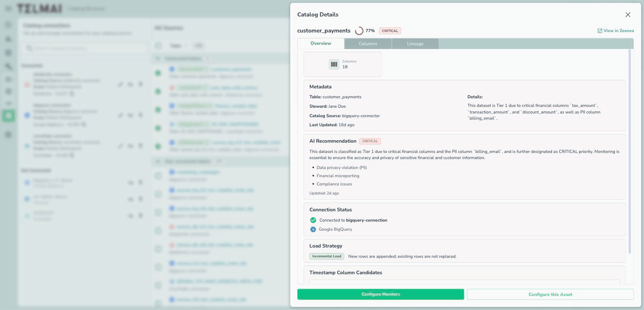Click 'Data privacy violation (PII)' bullet
644x310 pixels.
coord(342,168)
